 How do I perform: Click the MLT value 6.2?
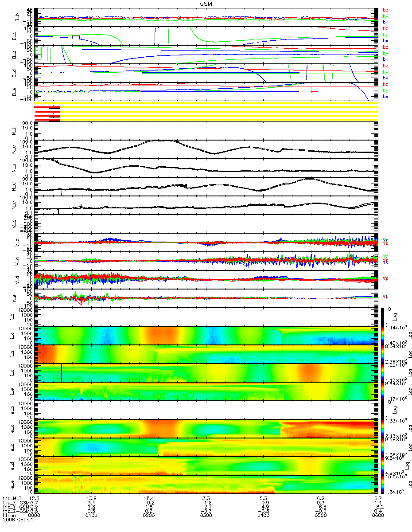[x=320, y=499]
